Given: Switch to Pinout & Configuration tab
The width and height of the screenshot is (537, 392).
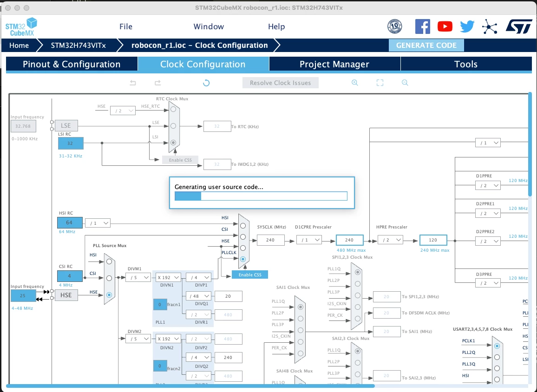Looking at the screenshot, I should coord(72,65).
